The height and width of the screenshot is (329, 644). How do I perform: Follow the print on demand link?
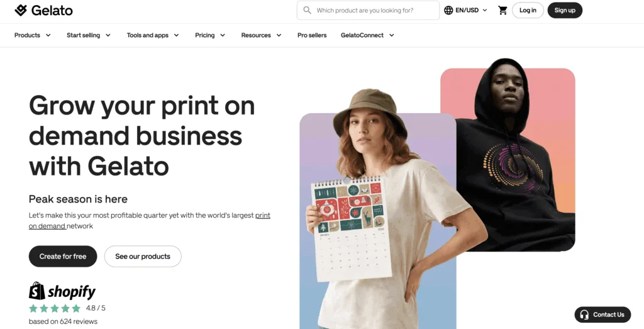(263, 216)
